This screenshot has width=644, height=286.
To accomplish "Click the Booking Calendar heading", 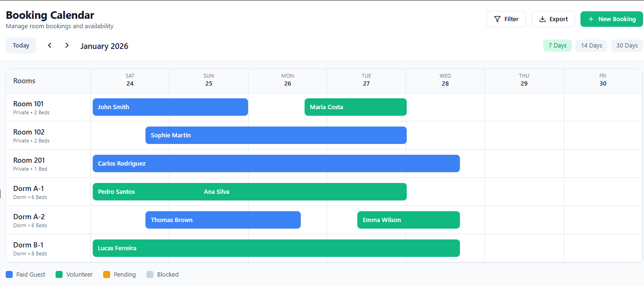I will click(x=50, y=15).
